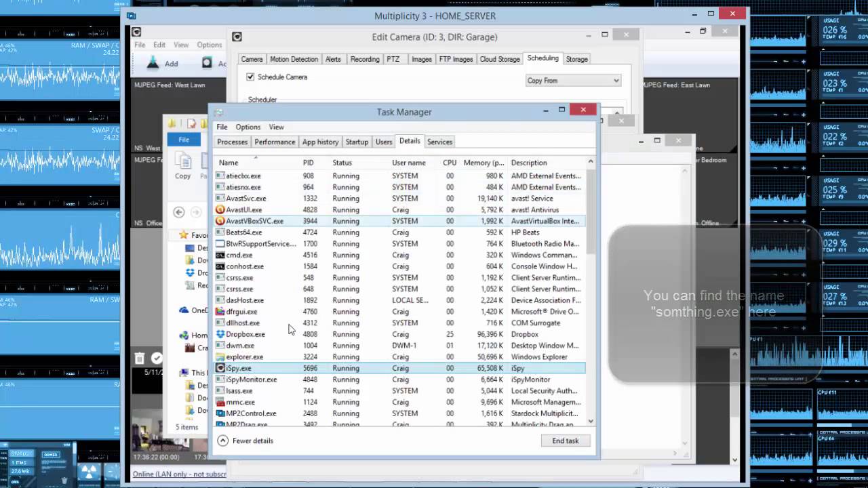Viewport: 868px width, 488px height.
Task: Click the Task Manager title bar icon
Action: pyautogui.click(x=220, y=112)
